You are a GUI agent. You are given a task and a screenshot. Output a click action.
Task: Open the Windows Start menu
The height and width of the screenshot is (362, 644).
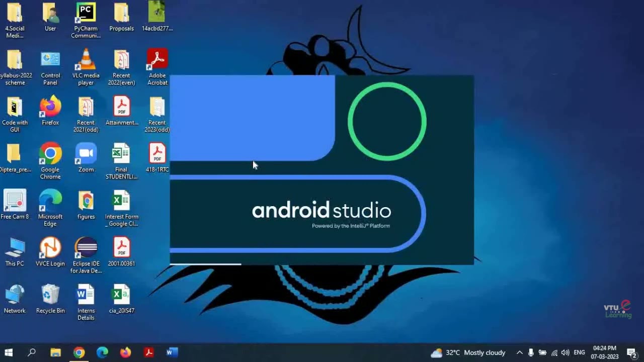coord(9,352)
